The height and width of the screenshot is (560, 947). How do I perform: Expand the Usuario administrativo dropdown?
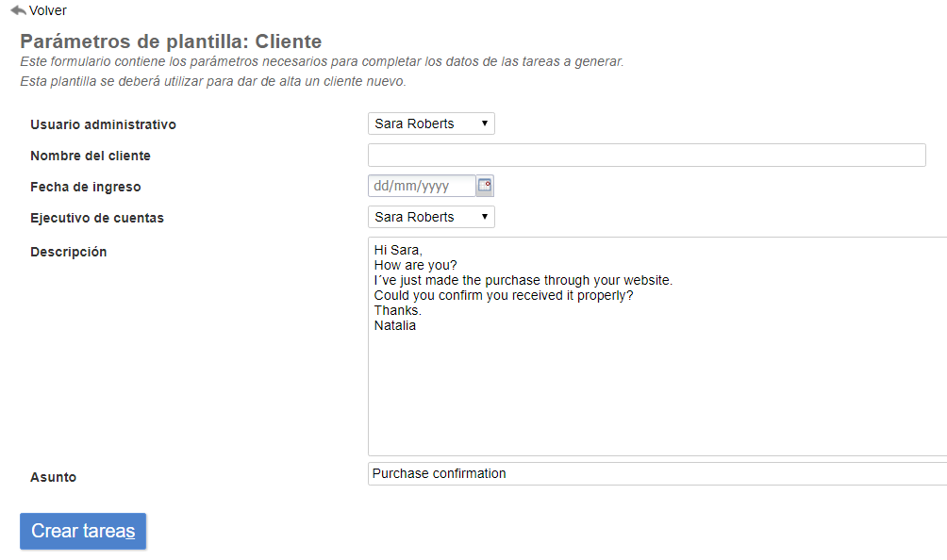click(x=431, y=124)
